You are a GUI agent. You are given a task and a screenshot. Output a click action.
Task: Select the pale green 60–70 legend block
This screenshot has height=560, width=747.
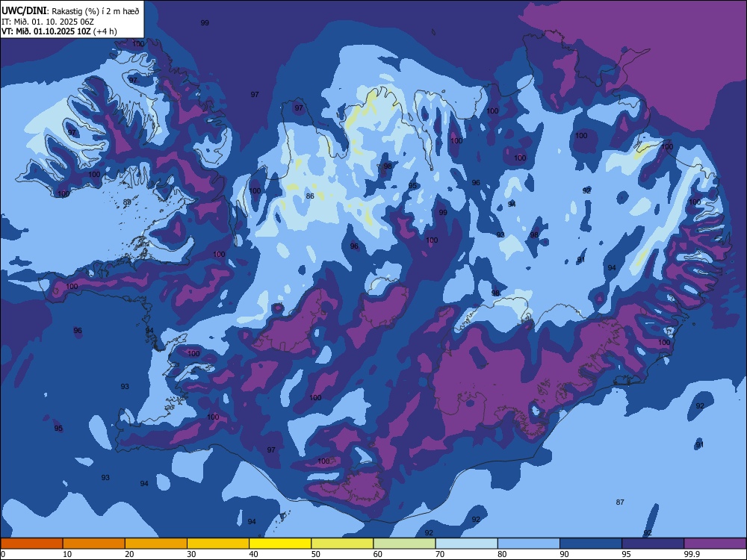404,544
